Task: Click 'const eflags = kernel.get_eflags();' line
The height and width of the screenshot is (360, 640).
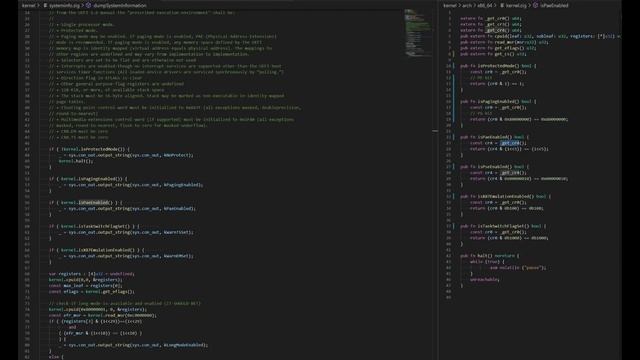Action: point(91,291)
